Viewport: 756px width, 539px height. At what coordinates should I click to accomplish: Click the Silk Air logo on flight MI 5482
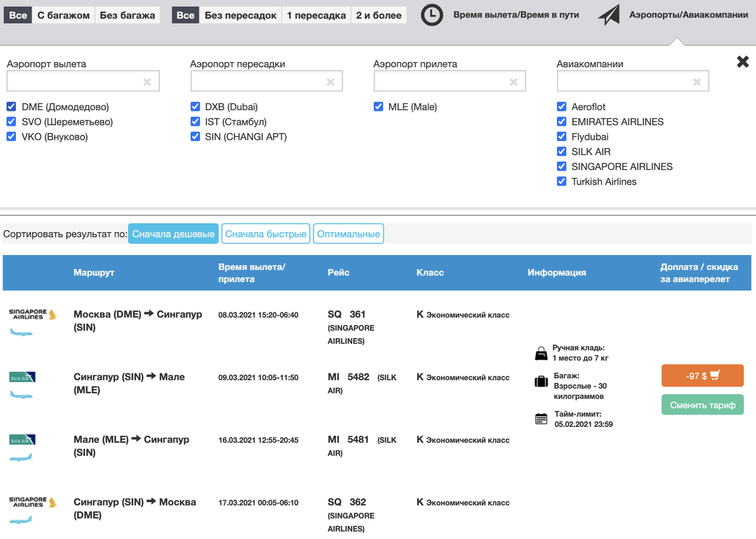pyautogui.click(x=23, y=377)
